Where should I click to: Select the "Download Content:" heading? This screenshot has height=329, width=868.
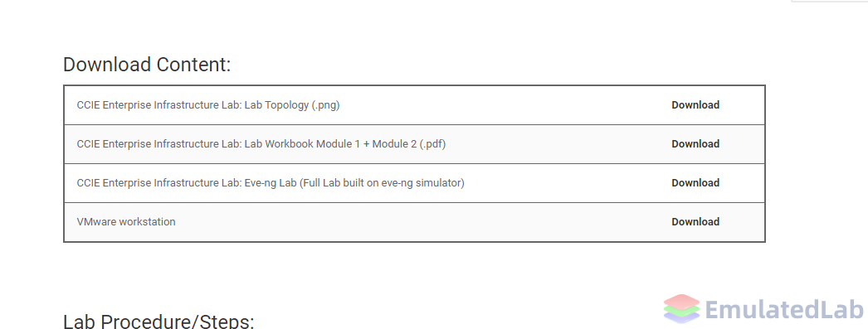point(147,65)
